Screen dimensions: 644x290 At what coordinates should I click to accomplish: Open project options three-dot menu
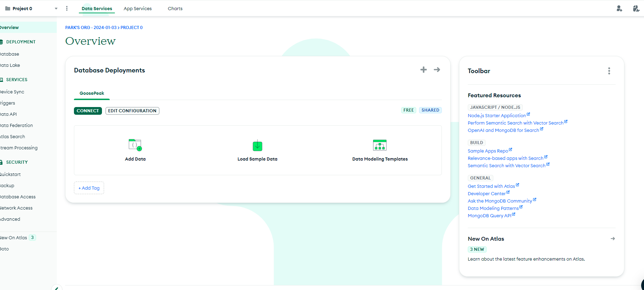(67, 8)
